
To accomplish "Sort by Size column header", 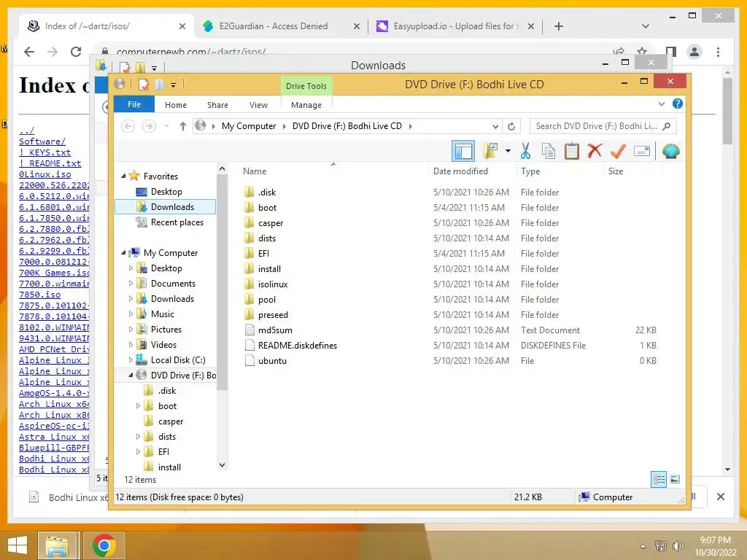I will coord(633,171).
